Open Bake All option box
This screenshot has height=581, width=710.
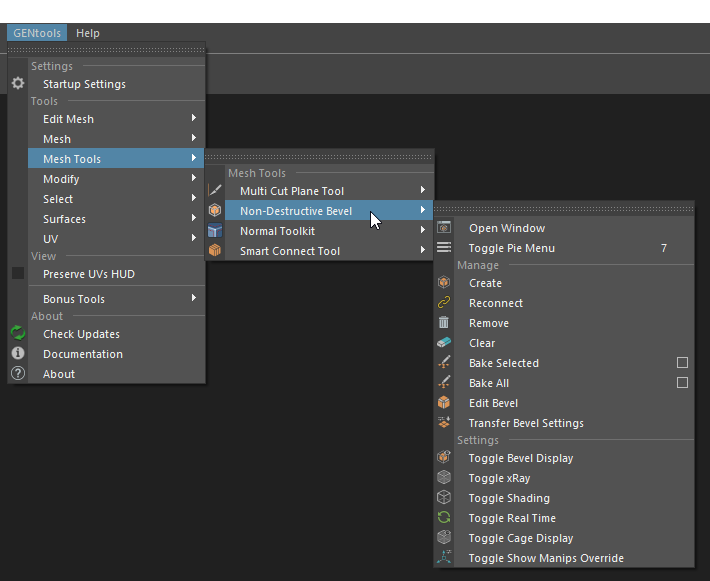click(682, 383)
